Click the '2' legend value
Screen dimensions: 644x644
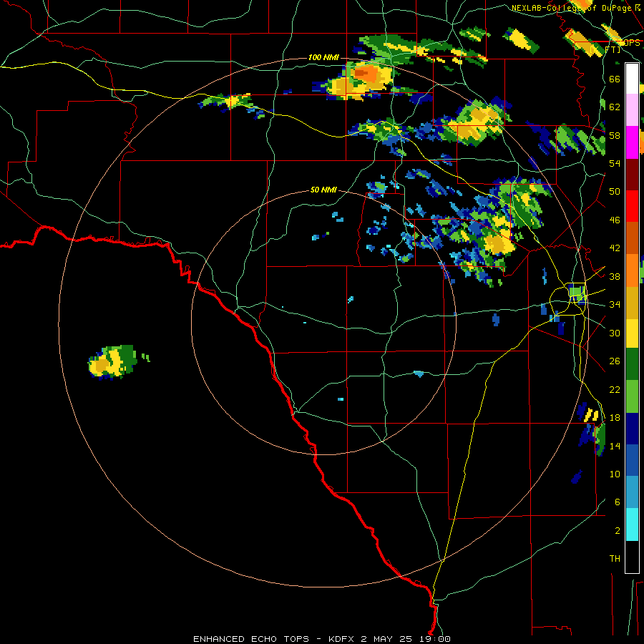tap(618, 531)
